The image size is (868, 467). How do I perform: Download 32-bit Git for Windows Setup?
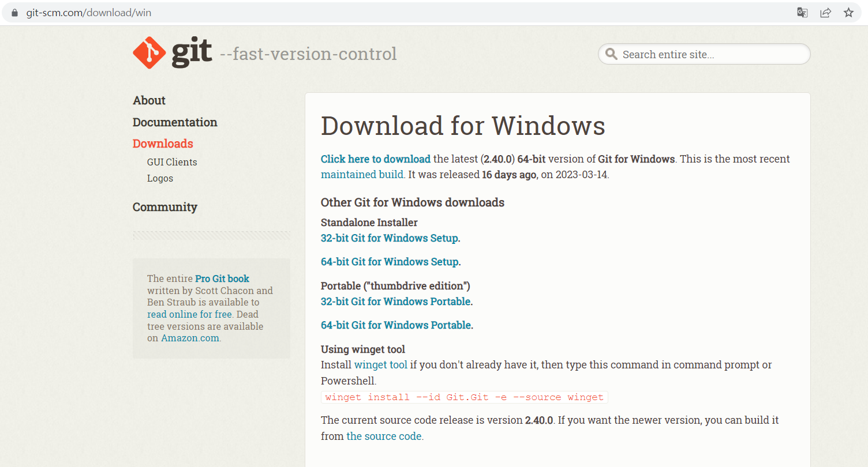(390, 238)
